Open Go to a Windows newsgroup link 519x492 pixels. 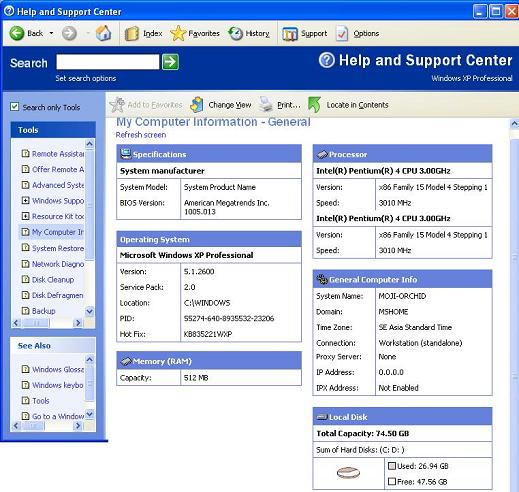tap(58, 416)
